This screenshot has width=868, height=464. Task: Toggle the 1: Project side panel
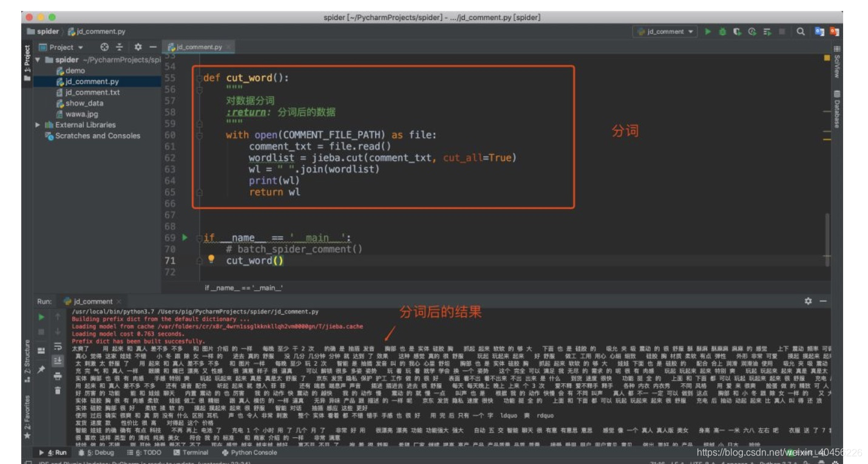(27, 63)
